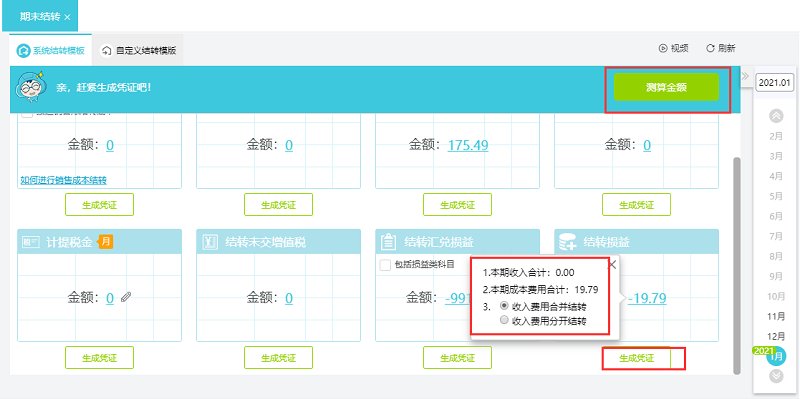800x399 pixels.
Task: Select 11月 in the month list
Action: tap(776, 316)
